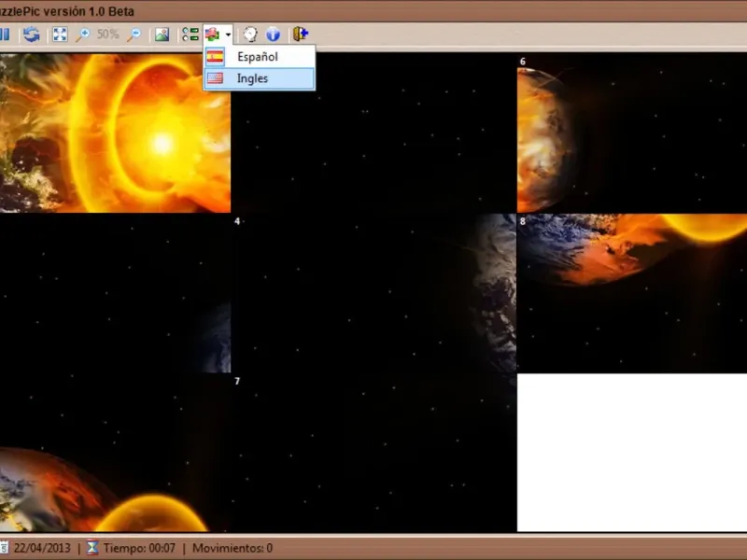The height and width of the screenshot is (560, 747).
Task: Collapse the language dropdown arrow
Action: click(228, 35)
